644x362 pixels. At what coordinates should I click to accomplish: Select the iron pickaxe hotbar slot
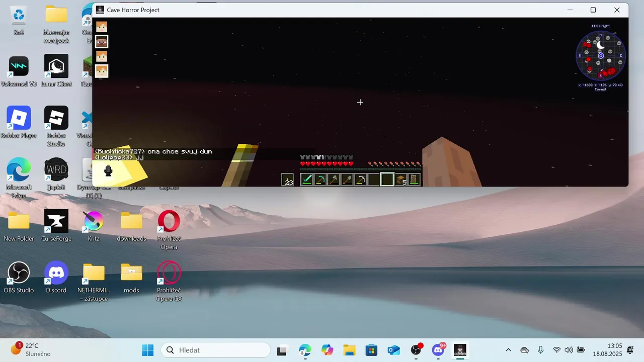coord(360,179)
